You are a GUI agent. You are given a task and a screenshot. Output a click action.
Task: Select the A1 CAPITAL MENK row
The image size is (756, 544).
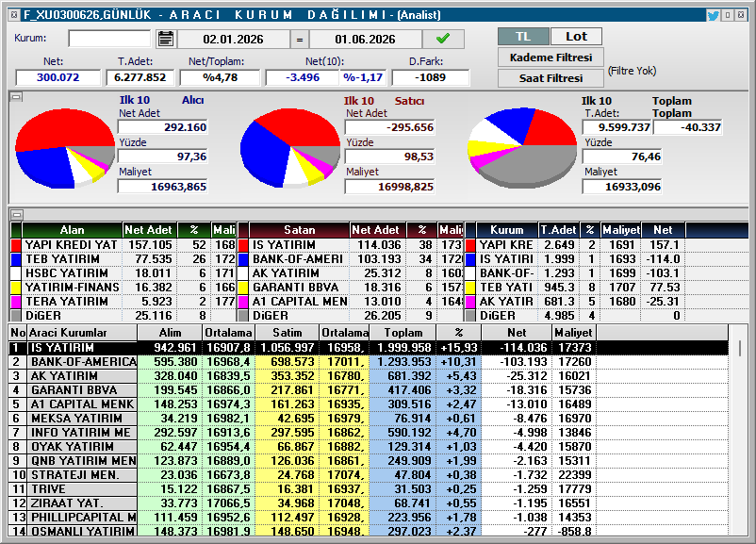click(x=369, y=404)
